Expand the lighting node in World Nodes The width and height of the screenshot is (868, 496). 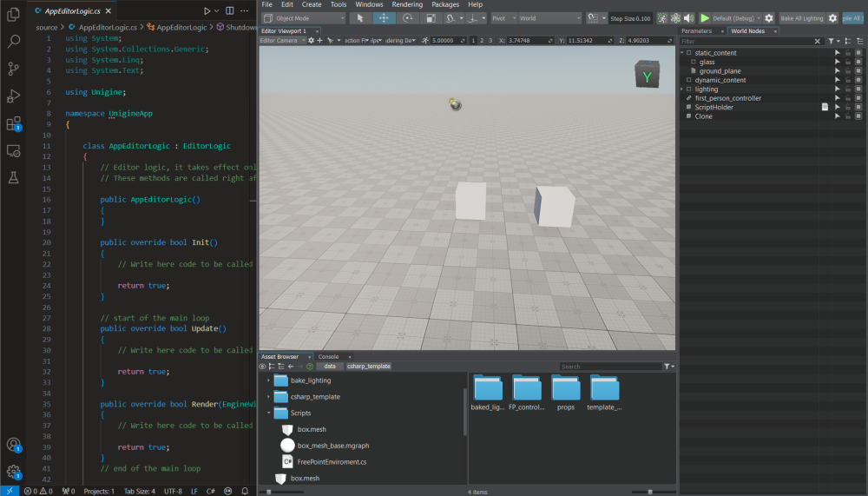[x=682, y=89]
